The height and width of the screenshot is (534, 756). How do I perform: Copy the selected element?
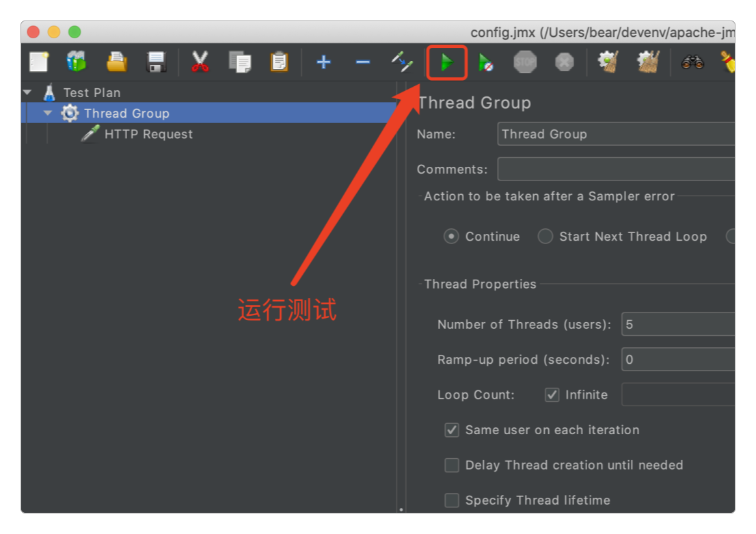(x=240, y=62)
